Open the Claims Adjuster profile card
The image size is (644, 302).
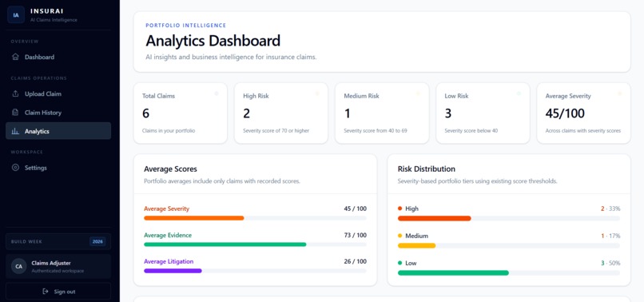(x=58, y=266)
